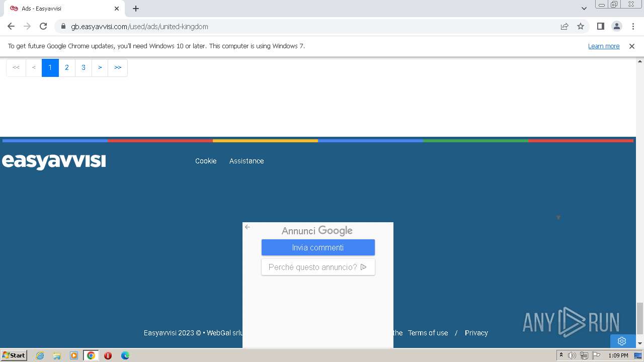Open the Terms of use link
644x362 pixels.
pyautogui.click(x=428, y=333)
